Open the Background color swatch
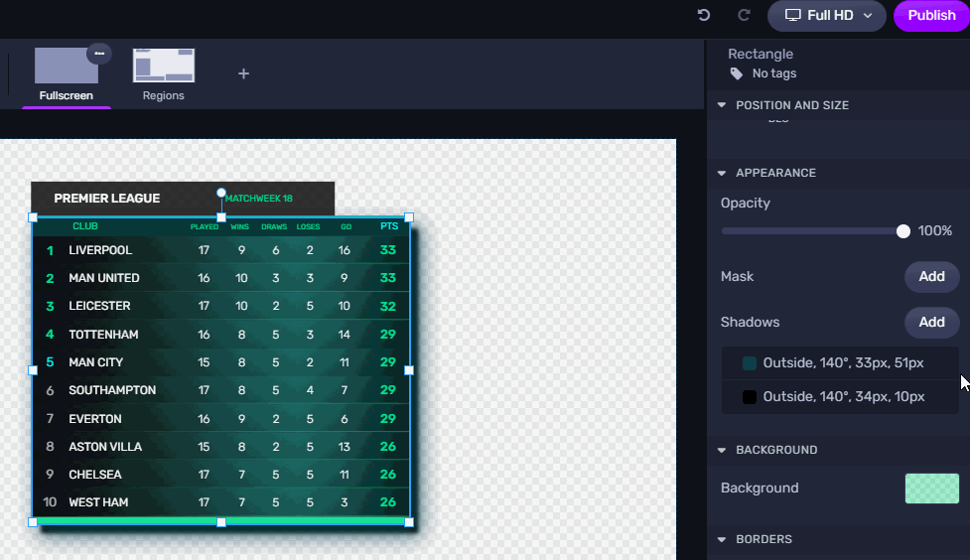The width and height of the screenshot is (970, 560). (x=931, y=489)
